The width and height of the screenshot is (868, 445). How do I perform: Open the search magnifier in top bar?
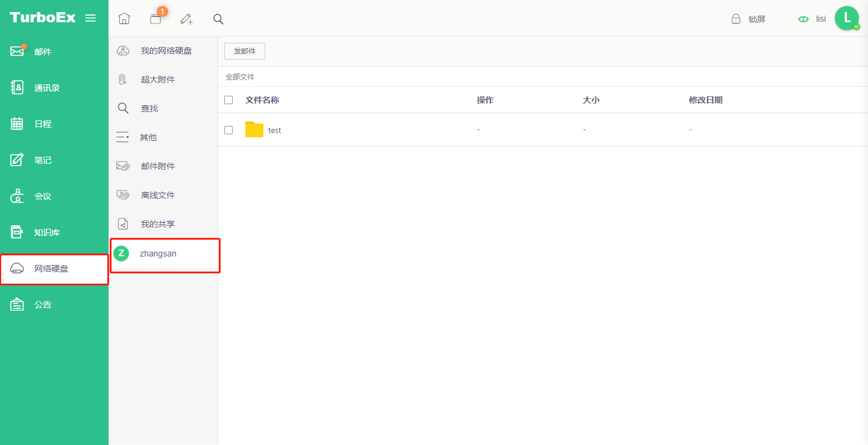point(218,19)
